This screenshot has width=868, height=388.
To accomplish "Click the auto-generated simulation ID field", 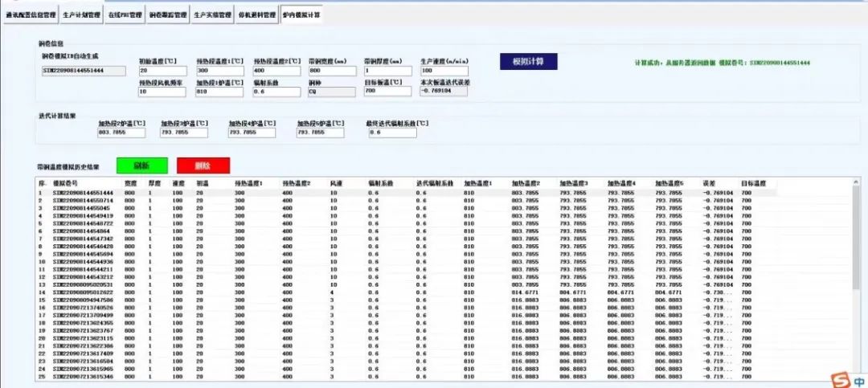I will (84, 71).
